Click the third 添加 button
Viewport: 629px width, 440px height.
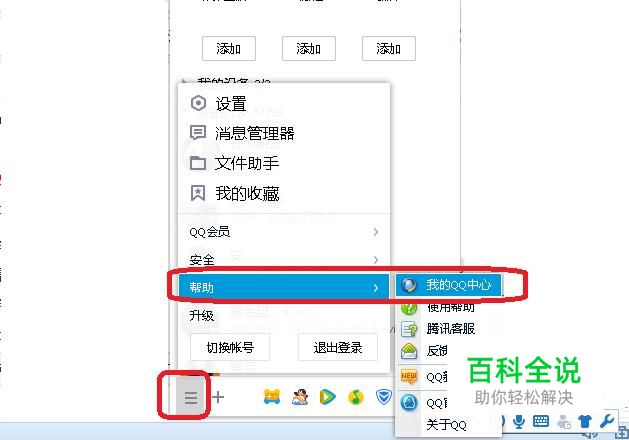(x=389, y=49)
